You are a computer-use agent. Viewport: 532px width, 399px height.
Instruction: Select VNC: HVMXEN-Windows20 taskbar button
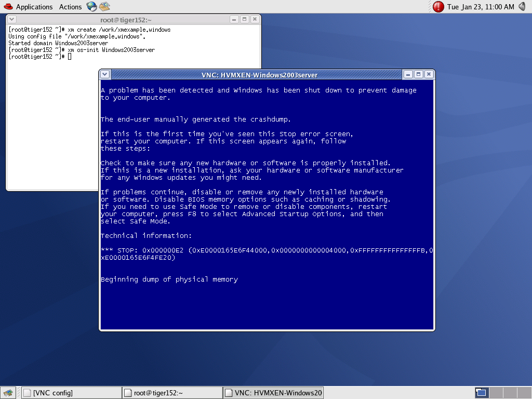(x=273, y=393)
